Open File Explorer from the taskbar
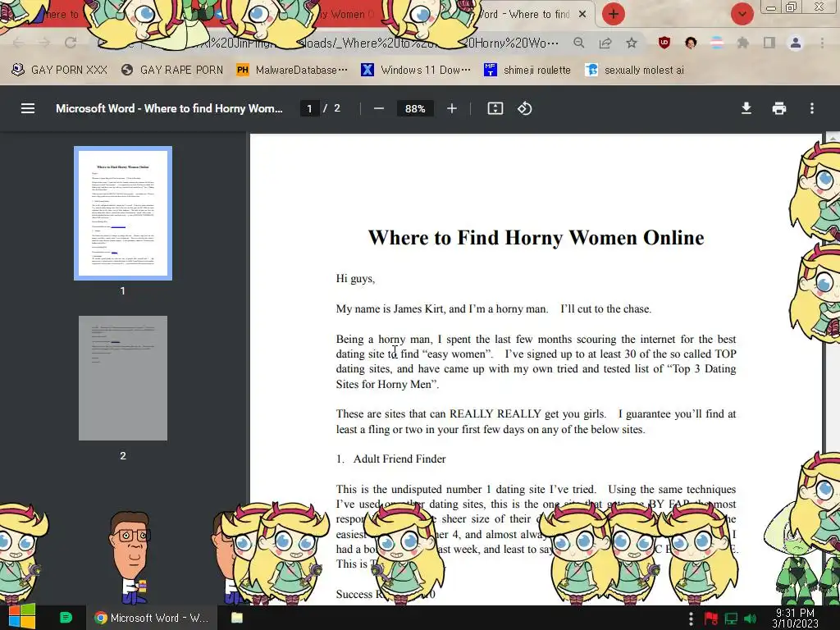 coord(237,618)
